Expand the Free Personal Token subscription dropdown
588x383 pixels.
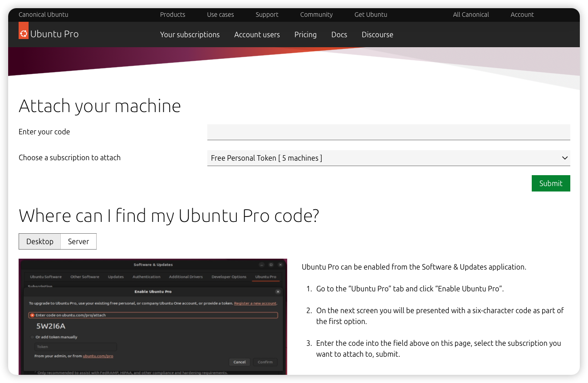[388, 158]
